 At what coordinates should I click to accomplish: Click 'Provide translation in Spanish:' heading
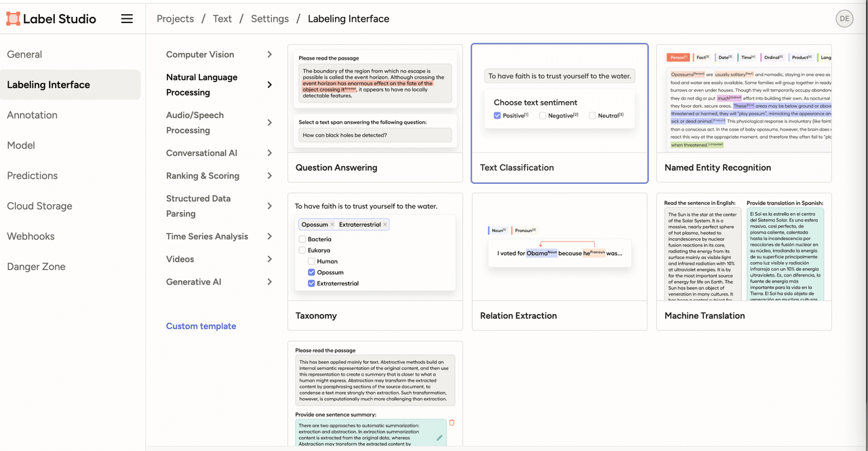(x=785, y=203)
